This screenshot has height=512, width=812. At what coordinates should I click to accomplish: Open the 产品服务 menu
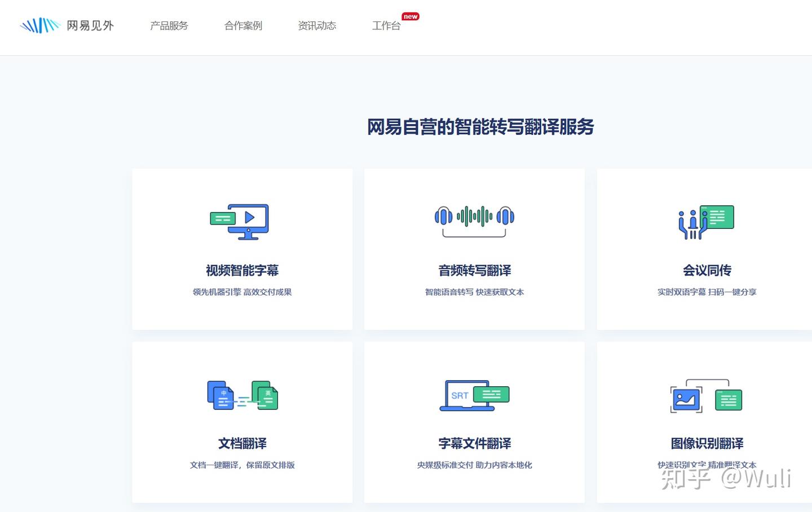tap(169, 25)
